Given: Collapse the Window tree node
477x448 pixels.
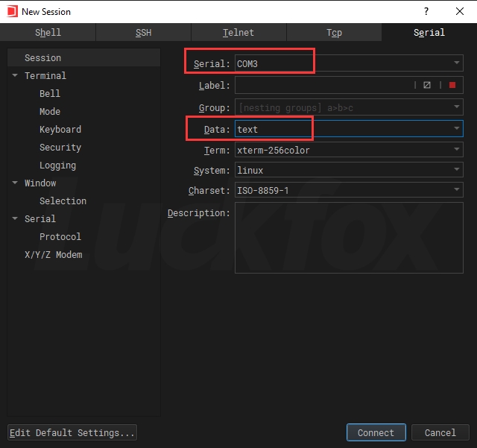Looking at the screenshot, I should point(15,183).
